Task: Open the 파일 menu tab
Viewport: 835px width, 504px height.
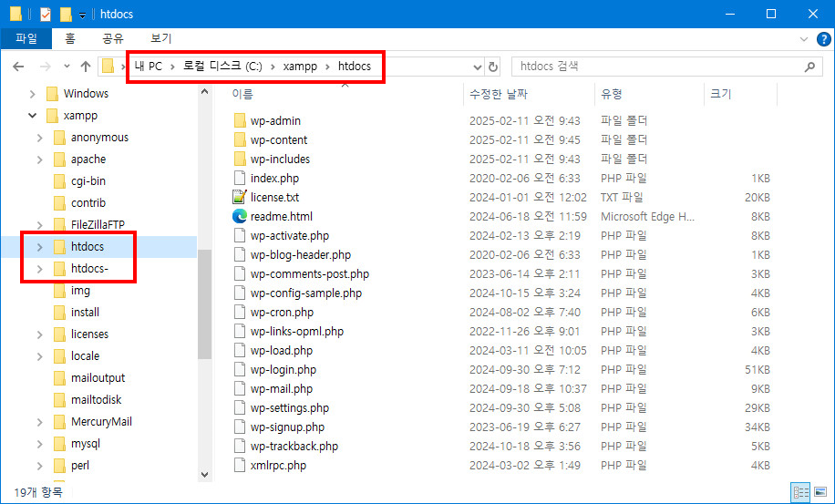Action: pos(26,38)
